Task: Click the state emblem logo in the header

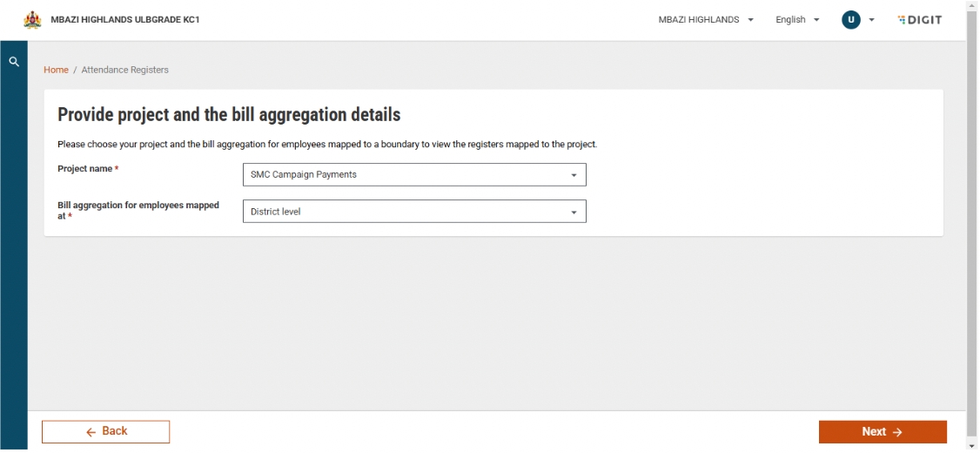Action: click(32, 20)
